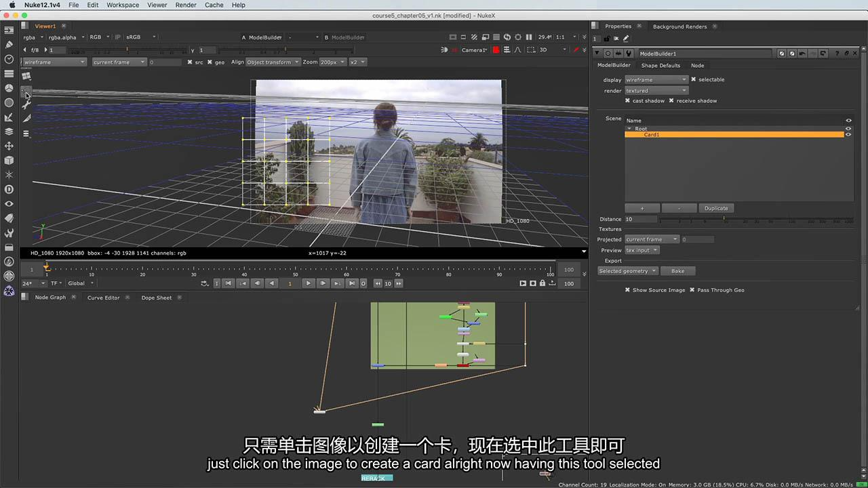The height and width of the screenshot is (488, 868).
Task: Collapse the Root tree item
Action: coord(629,129)
